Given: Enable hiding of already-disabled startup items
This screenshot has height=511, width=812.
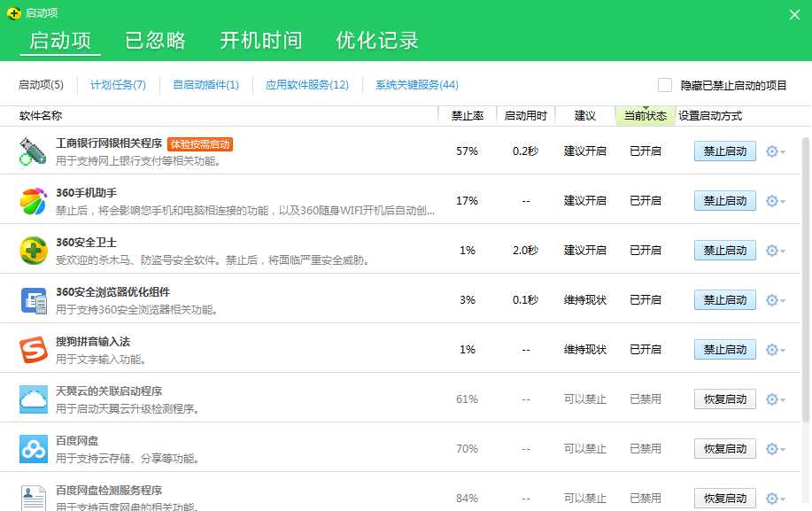Looking at the screenshot, I should [664, 84].
